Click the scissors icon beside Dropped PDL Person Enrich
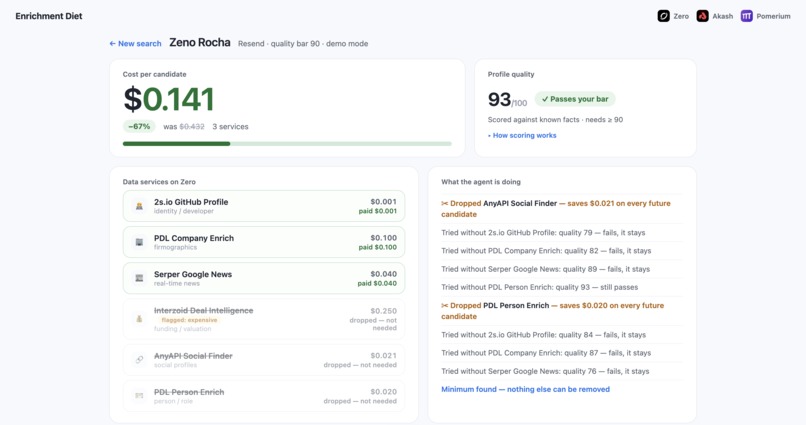 point(445,305)
